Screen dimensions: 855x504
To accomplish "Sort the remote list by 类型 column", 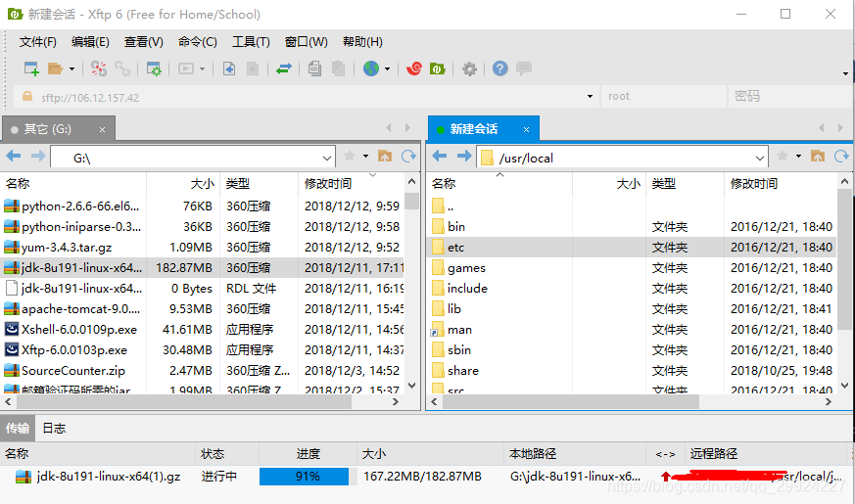I will [x=685, y=184].
